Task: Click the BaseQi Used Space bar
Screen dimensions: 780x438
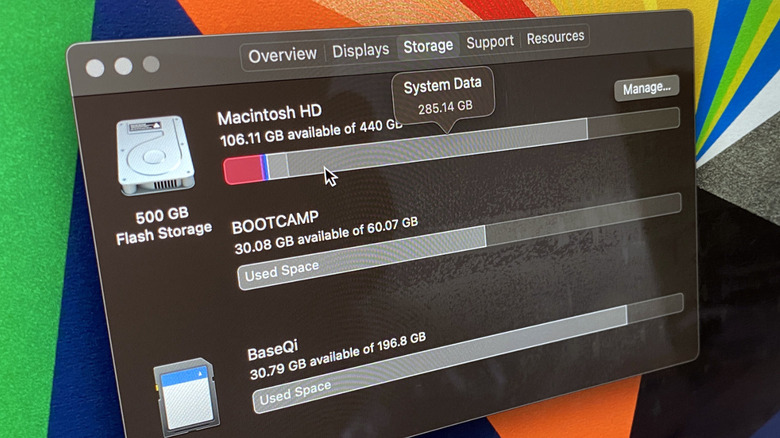Action: click(440, 359)
